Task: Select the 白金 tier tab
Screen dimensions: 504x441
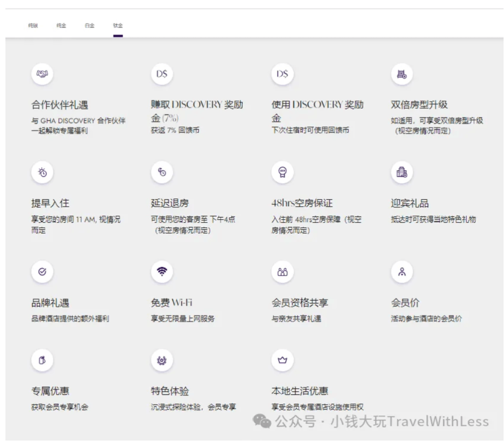Action: 90,26
